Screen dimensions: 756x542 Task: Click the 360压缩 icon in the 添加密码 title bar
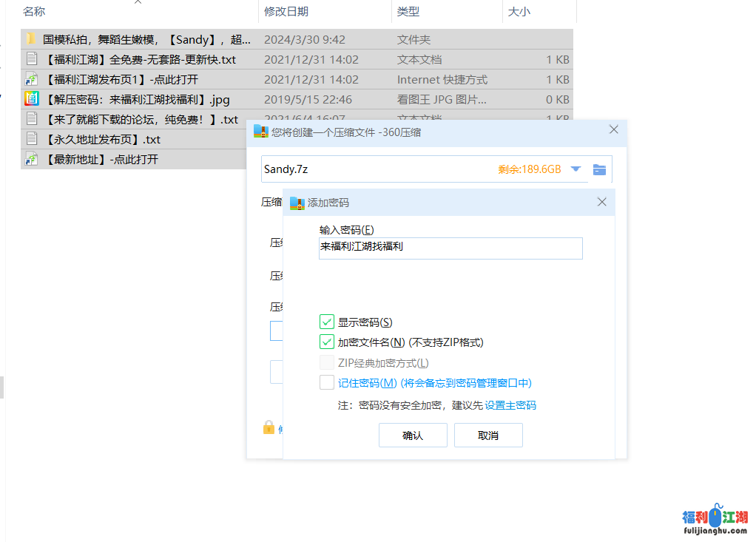(x=297, y=203)
